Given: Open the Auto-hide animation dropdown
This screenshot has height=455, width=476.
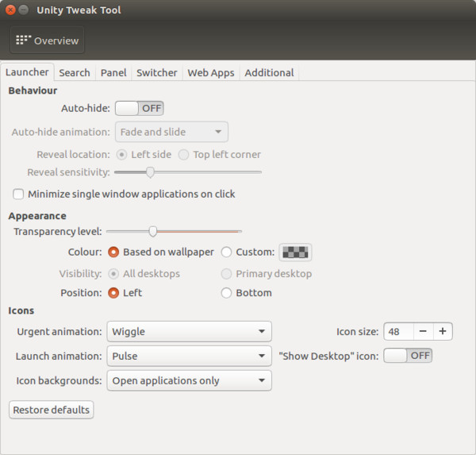Looking at the screenshot, I should [x=171, y=132].
